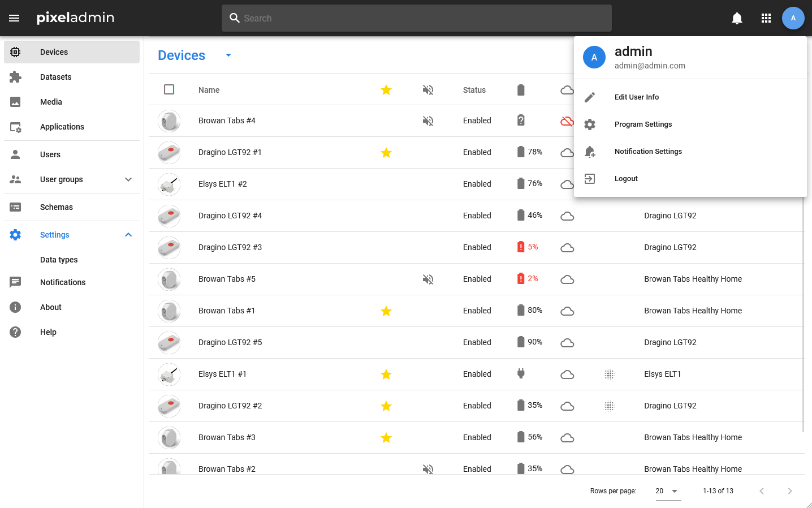The width and height of the screenshot is (812, 508).
Task: Open the hamburger navigation menu
Action: point(14,18)
